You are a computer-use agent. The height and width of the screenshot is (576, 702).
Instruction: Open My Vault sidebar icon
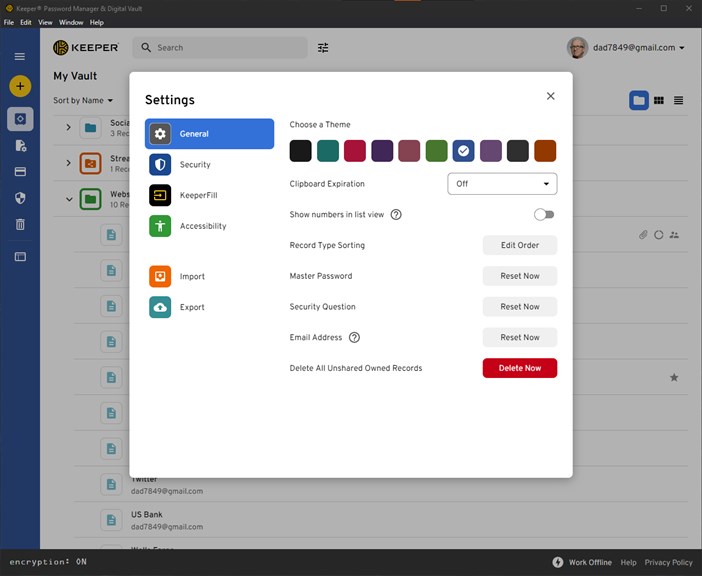(20, 119)
